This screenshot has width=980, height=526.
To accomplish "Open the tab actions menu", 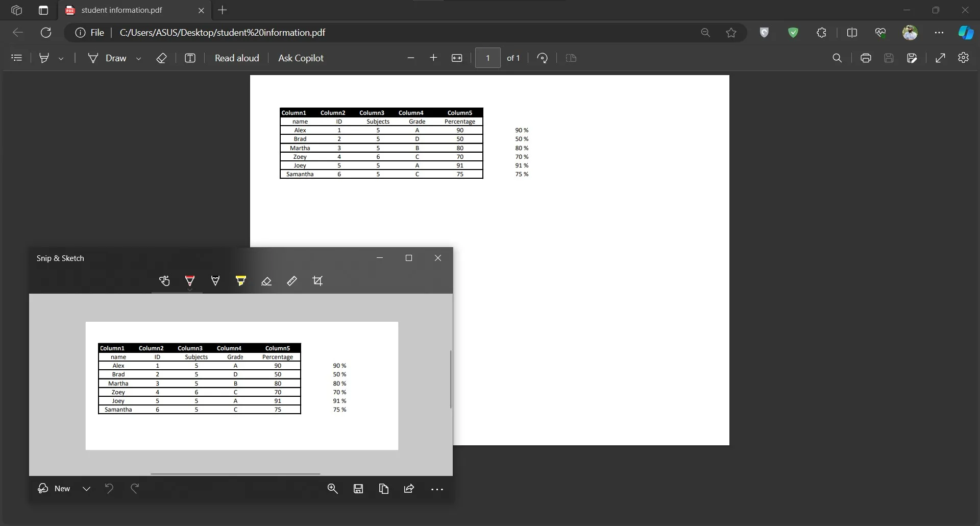I will 43,10.
